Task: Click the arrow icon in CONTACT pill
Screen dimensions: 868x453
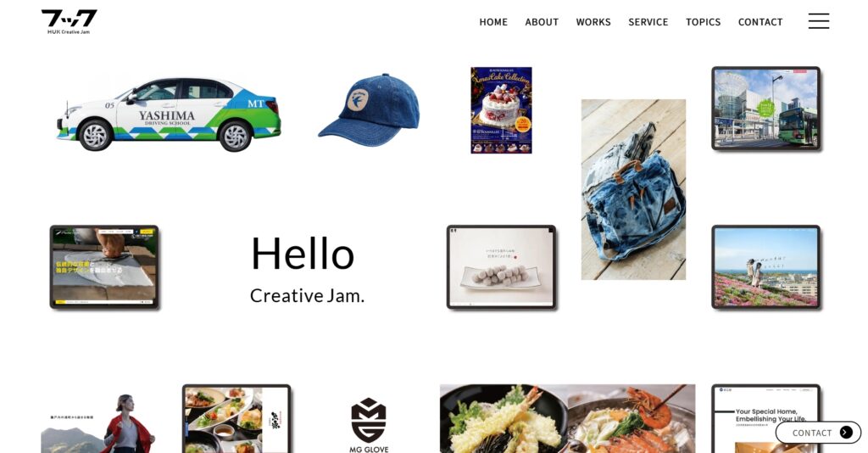Action: click(846, 433)
